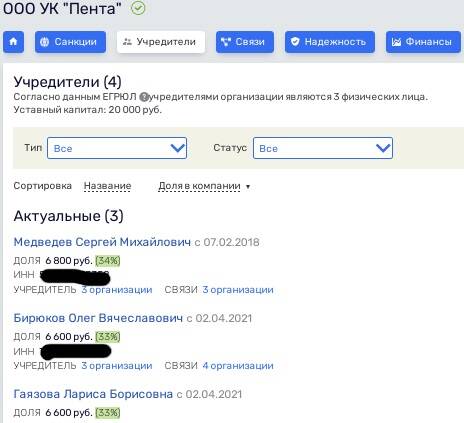Open Гаязова Лариса Борисовна profile

tap(93, 394)
